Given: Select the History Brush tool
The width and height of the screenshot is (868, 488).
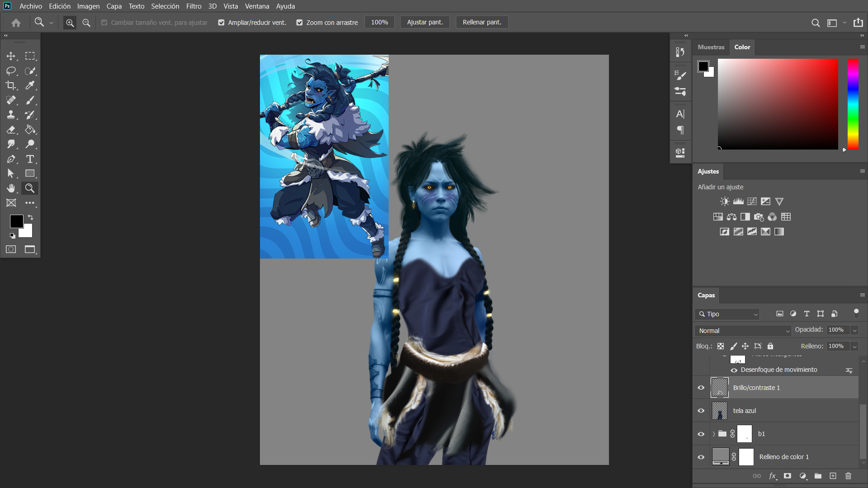Looking at the screenshot, I should [x=30, y=115].
